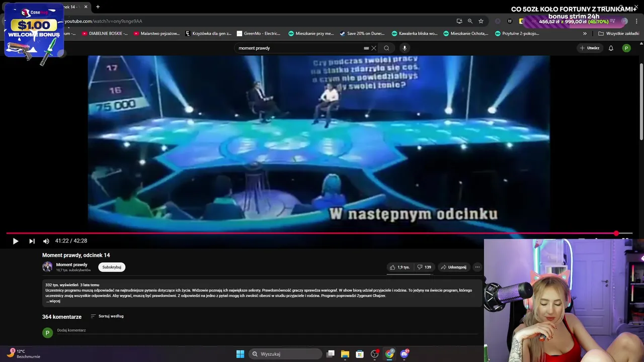Open OBS Studio from the taskbar
This screenshot has width=644, height=362.
(x=374, y=354)
